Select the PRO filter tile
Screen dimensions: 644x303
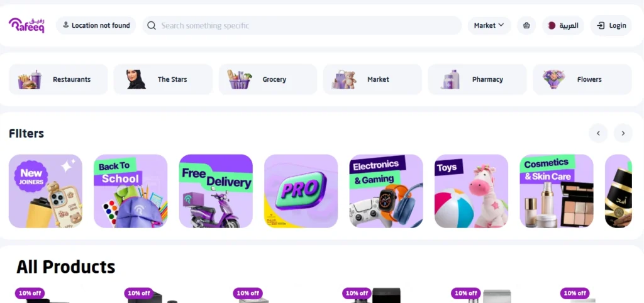click(x=301, y=191)
